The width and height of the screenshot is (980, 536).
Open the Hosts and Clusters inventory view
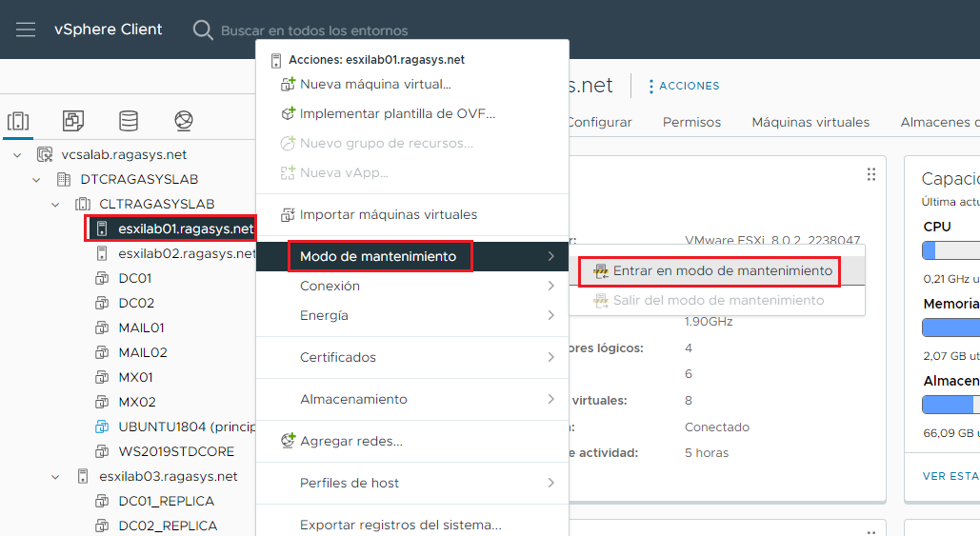[x=18, y=121]
